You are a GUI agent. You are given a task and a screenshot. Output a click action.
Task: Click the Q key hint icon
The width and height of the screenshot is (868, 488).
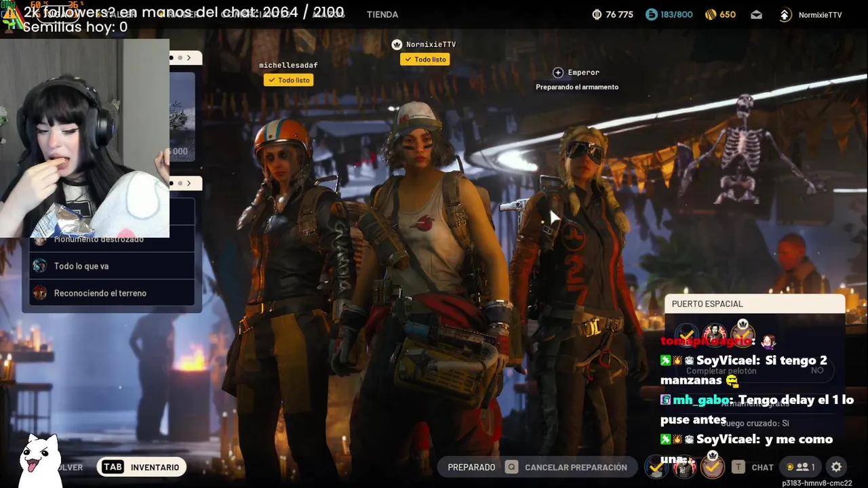point(511,468)
